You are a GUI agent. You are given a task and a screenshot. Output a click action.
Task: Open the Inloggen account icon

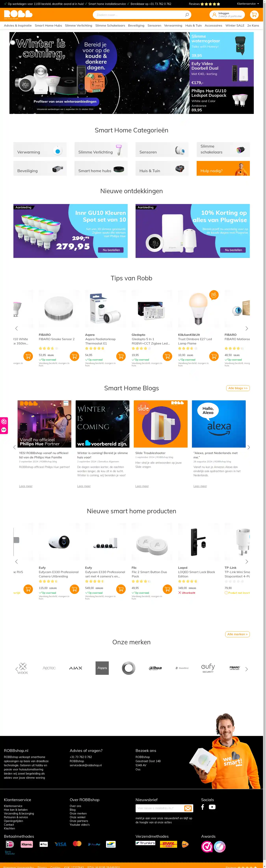214,15
